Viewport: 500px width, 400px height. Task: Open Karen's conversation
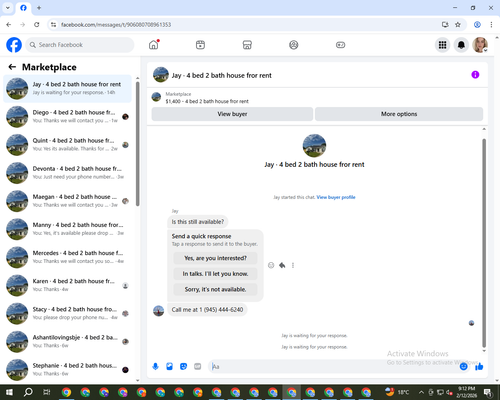tap(67, 285)
